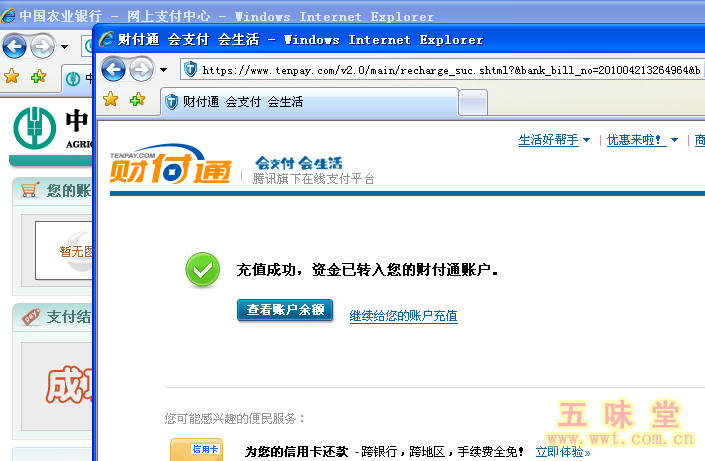The image size is (705, 461).
Task: Click the 查看账户余额 button
Action: click(x=285, y=310)
